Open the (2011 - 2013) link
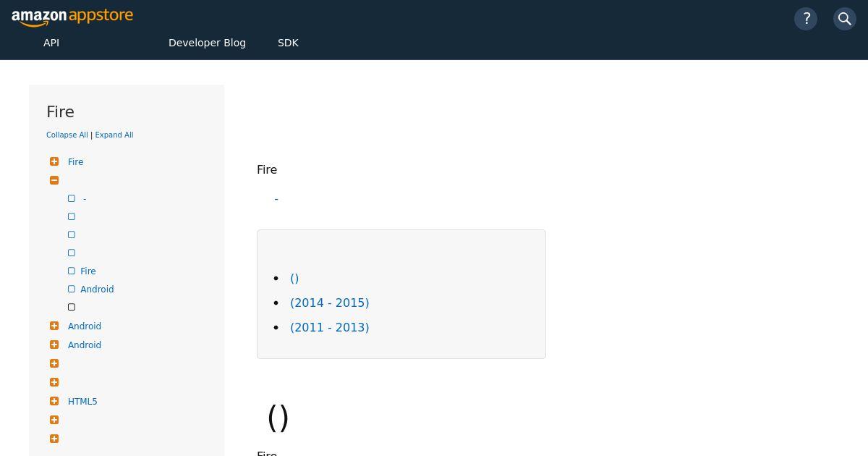 [330, 327]
